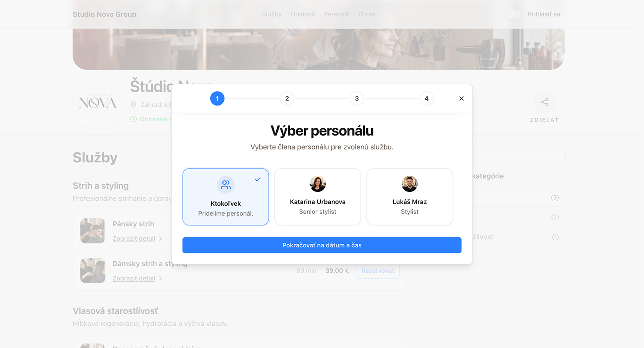The height and width of the screenshot is (348, 644).
Task: Select the category filter with count (3)
Action: click(x=518, y=197)
